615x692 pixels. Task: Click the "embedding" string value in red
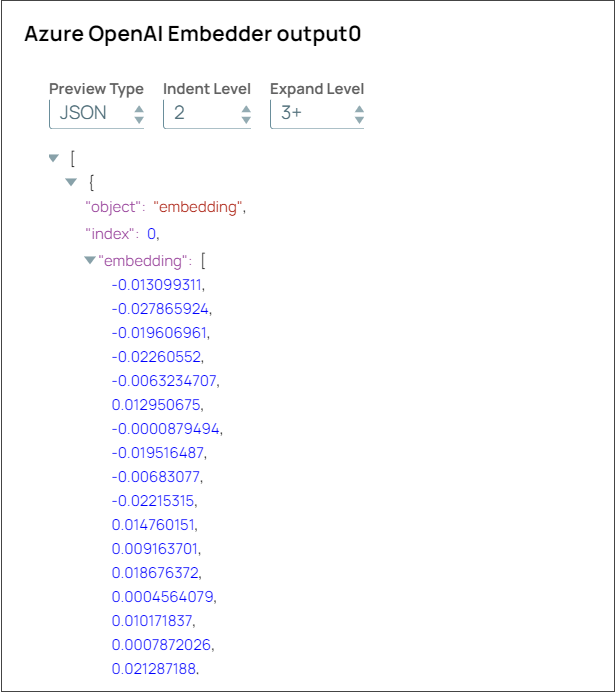[198, 207]
